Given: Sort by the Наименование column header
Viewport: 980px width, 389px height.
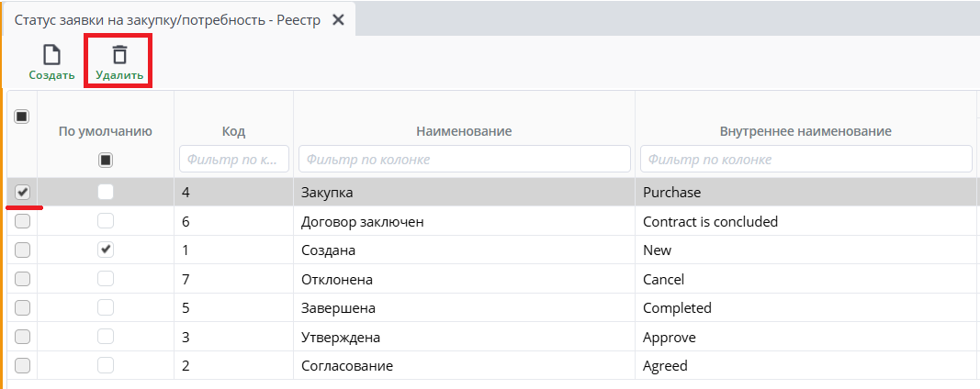Looking at the screenshot, I should pos(464,131).
